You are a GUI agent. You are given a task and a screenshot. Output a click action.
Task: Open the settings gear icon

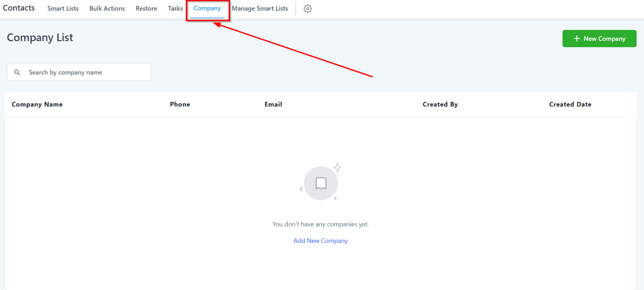coord(308,8)
